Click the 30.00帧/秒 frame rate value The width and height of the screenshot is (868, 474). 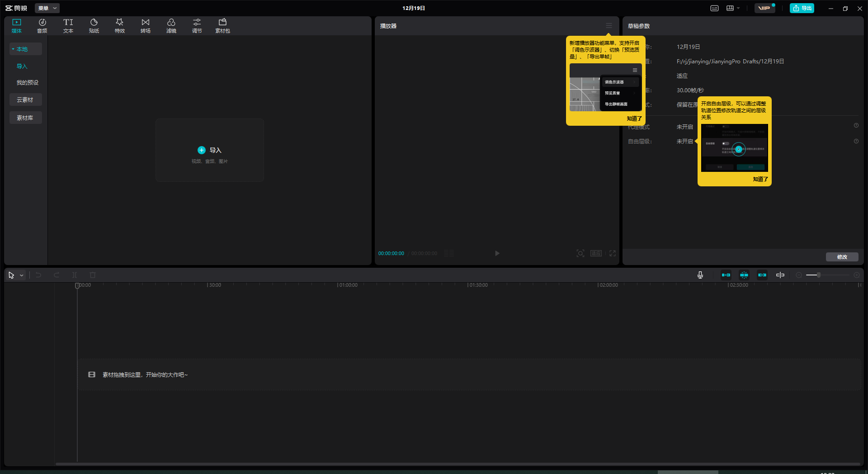(x=690, y=90)
